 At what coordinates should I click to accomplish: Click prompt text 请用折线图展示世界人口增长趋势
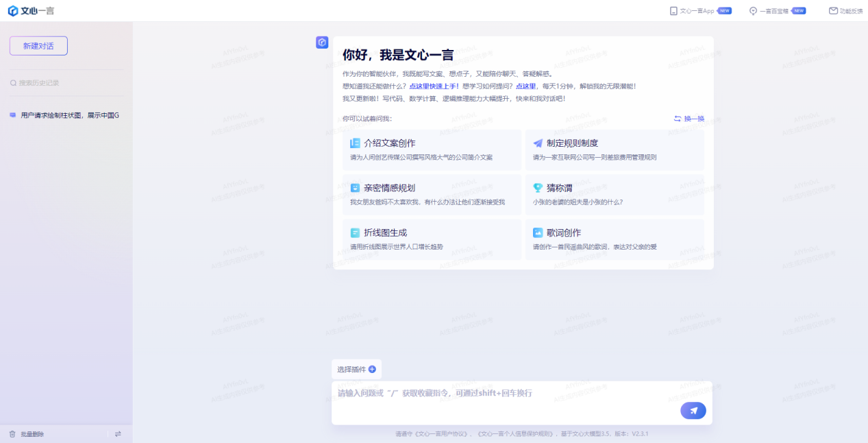click(x=397, y=247)
